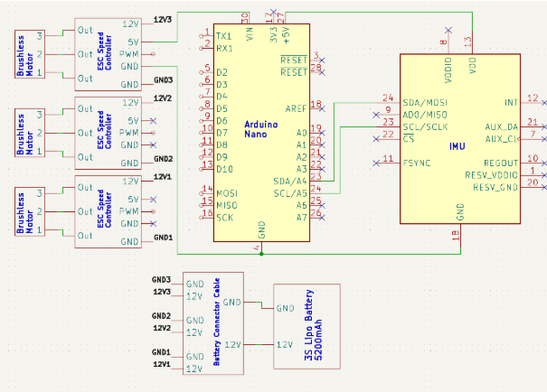Click no-connect flag on RESET pin 28

(x=322, y=72)
